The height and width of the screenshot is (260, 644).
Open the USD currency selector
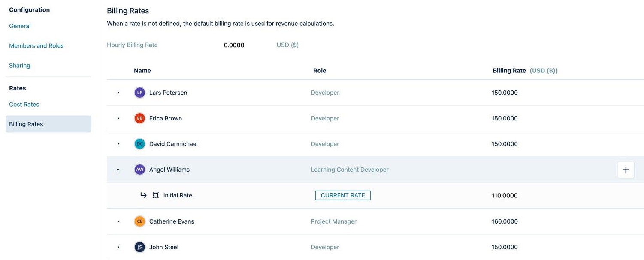[288, 44]
